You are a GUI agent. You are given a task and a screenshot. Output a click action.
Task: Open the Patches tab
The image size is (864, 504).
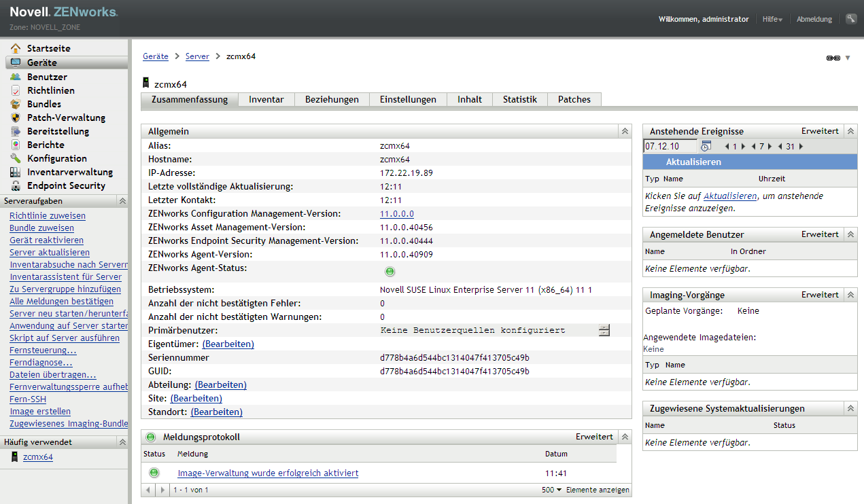tap(574, 99)
